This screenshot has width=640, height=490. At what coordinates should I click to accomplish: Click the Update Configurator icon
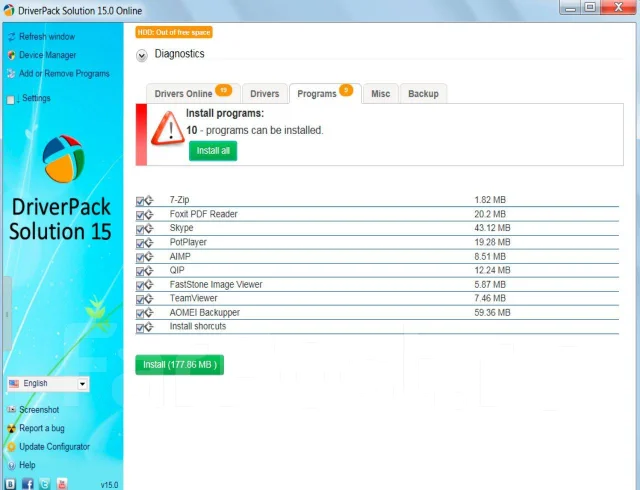11,447
